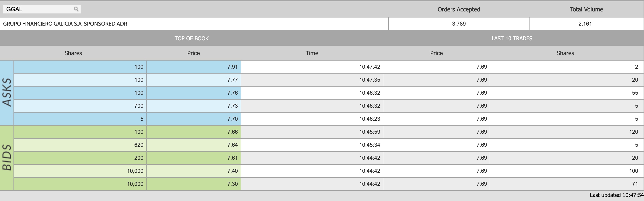This screenshot has height=201, width=644.
Task: Select the Total Volume header
Action: [586, 9]
